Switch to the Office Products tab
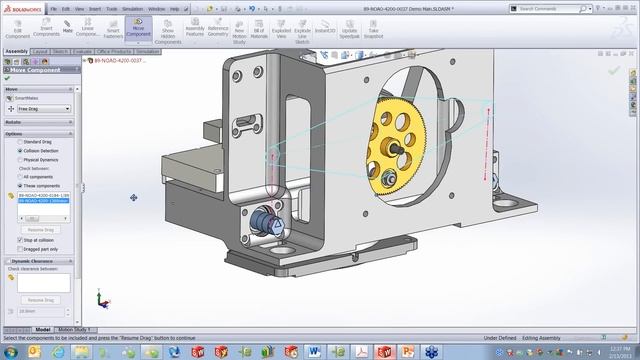The width and height of the screenshot is (640, 360). click(114, 52)
